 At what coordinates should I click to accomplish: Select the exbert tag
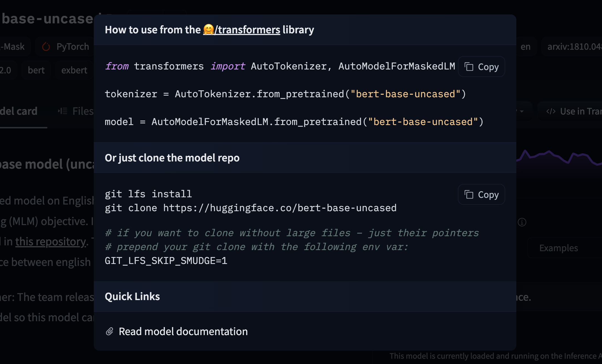pyautogui.click(x=74, y=70)
